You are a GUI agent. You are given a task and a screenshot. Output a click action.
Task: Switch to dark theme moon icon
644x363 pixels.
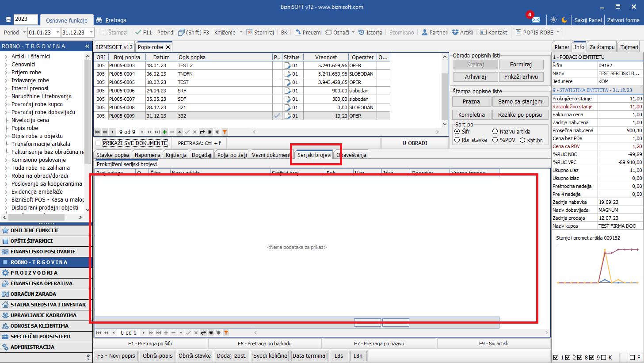(564, 20)
